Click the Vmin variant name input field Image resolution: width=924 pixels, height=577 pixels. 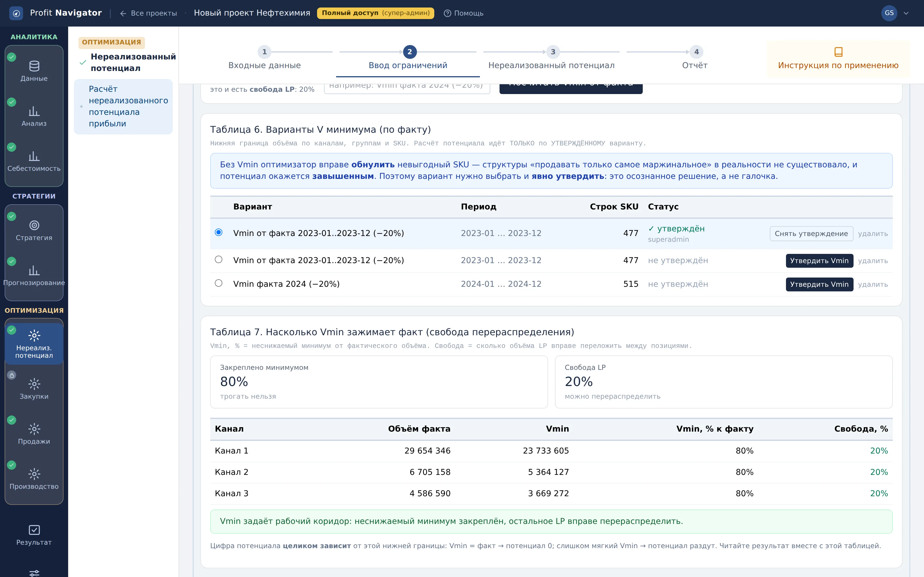tap(407, 87)
